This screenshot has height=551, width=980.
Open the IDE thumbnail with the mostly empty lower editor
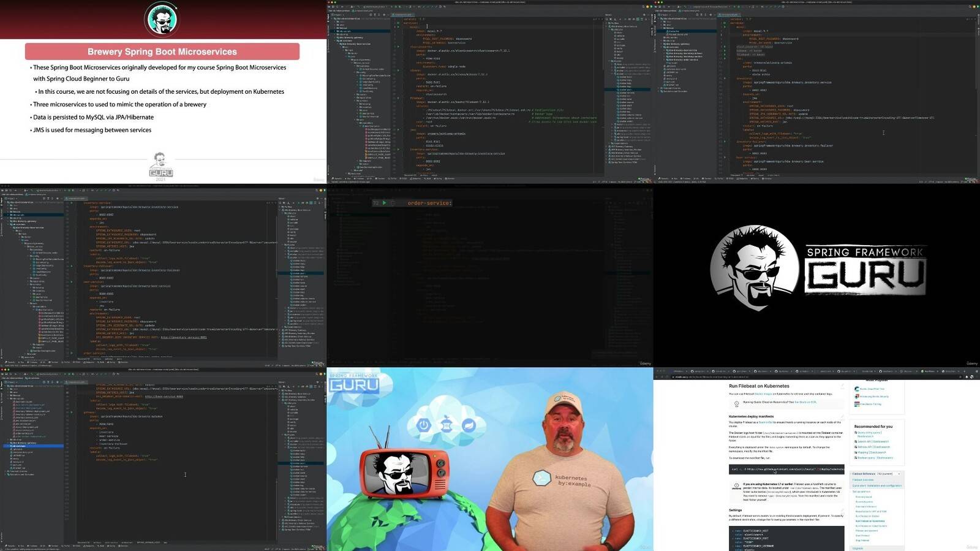point(163,459)
